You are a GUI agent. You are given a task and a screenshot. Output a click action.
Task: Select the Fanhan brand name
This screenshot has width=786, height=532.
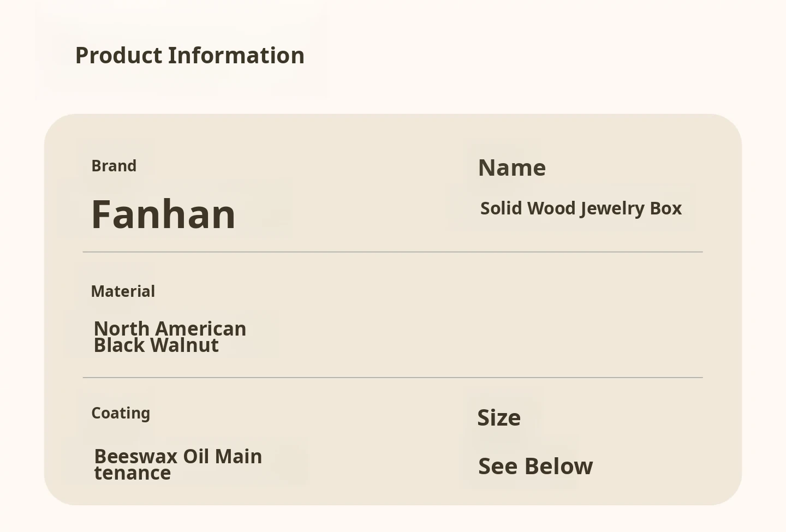(x=163, y=214)
